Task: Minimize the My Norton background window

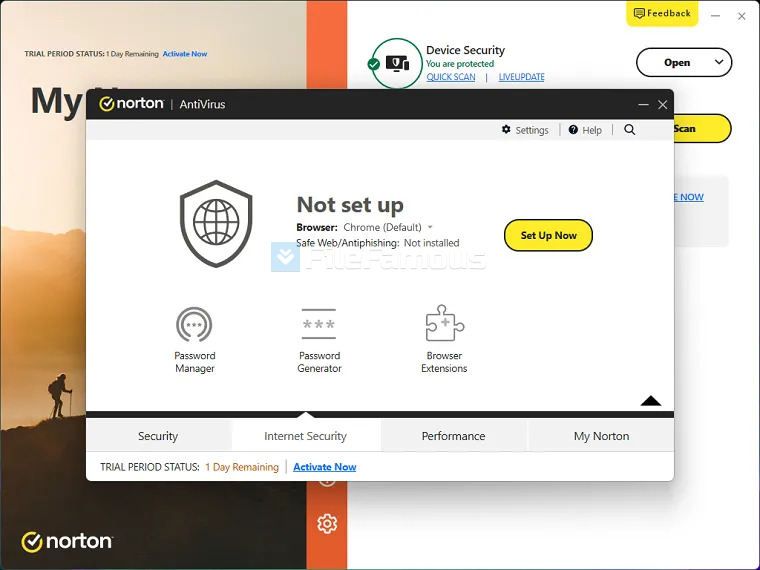Action: click(x=715, y=16)
